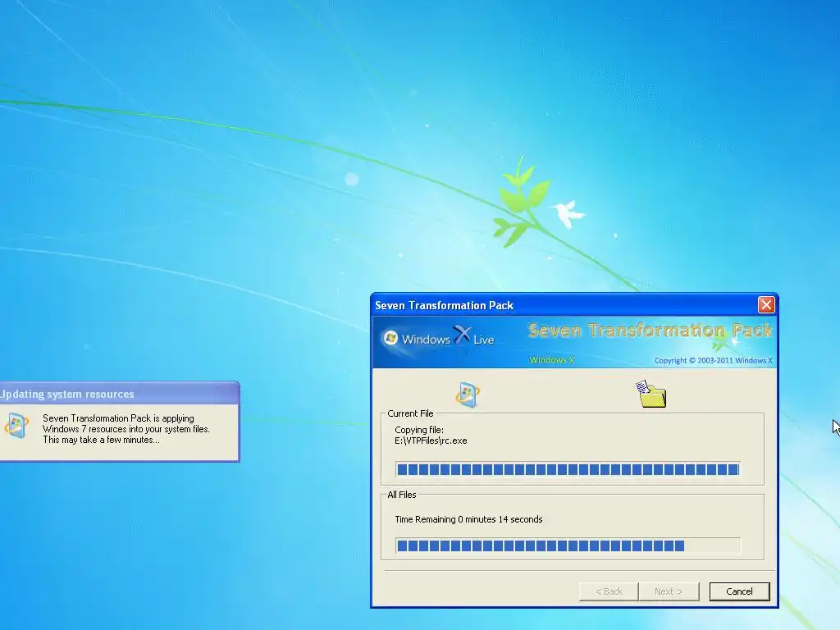Click the 'E:\VTPFiles\rc.exe' file path text

(x=431, y=441)
